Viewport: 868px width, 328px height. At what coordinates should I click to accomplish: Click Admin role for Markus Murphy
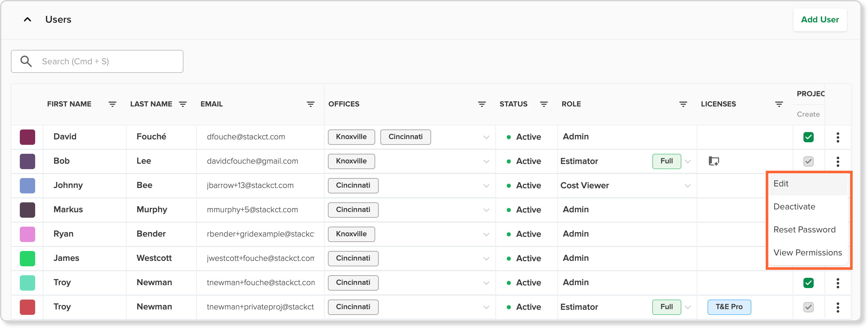[x=576, y=210]
